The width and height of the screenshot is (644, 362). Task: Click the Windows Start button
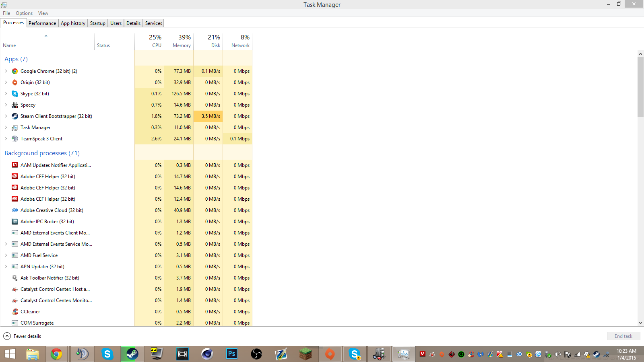[10, 354]
